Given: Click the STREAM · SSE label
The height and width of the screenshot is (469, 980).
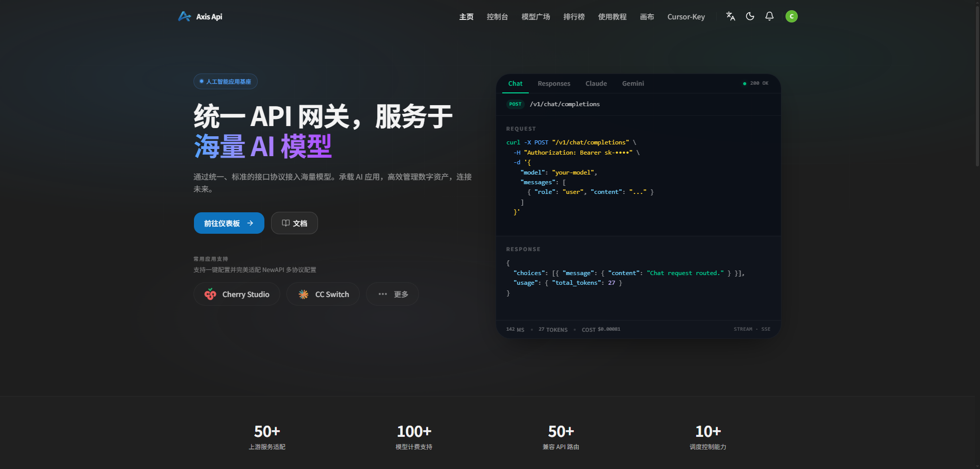Looking at the screenshot, I should click(x=752, y=329).
